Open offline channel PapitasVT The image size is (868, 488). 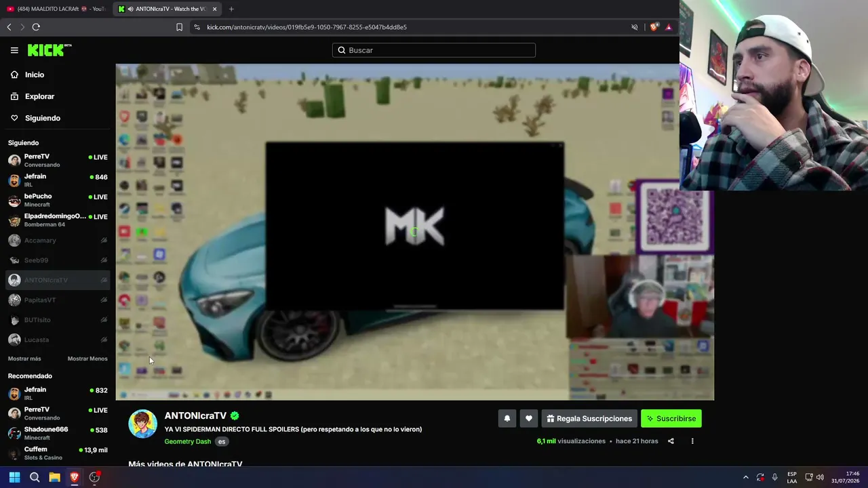[x=58, y=300]
